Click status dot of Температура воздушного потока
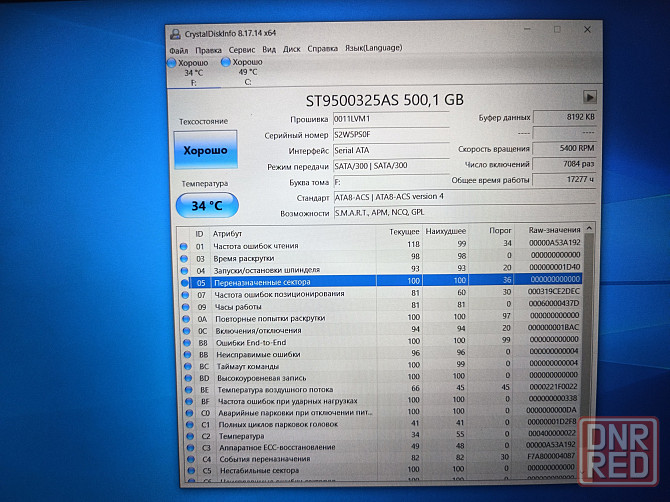 (x=188, y=390)
